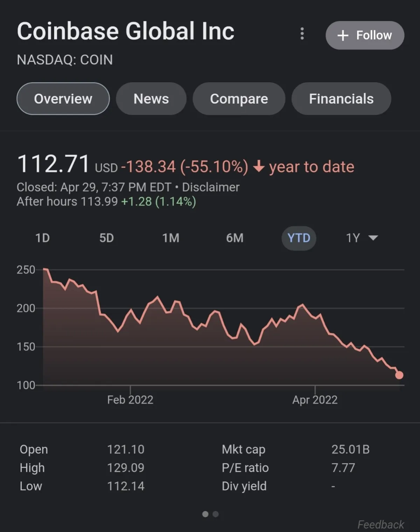Image resolution: width=420 pixels, height=532 pixels.
Task: Go to the Financials tab
Action: 341,99
